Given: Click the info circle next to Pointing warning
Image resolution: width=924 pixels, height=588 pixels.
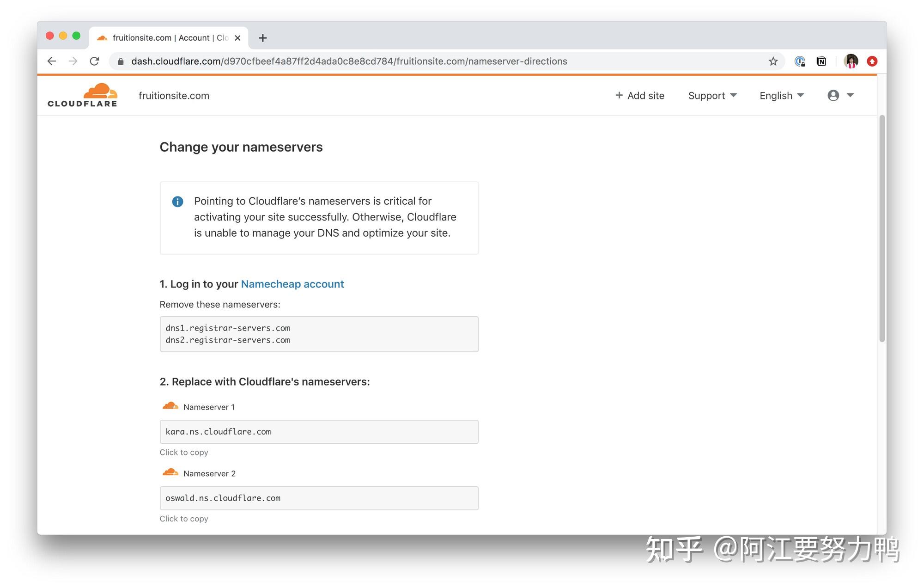Looking at the screenshot, I should [177, 202].
